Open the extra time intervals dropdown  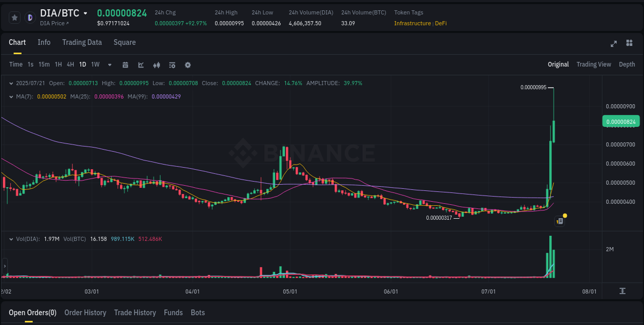[x=109, y=65]
